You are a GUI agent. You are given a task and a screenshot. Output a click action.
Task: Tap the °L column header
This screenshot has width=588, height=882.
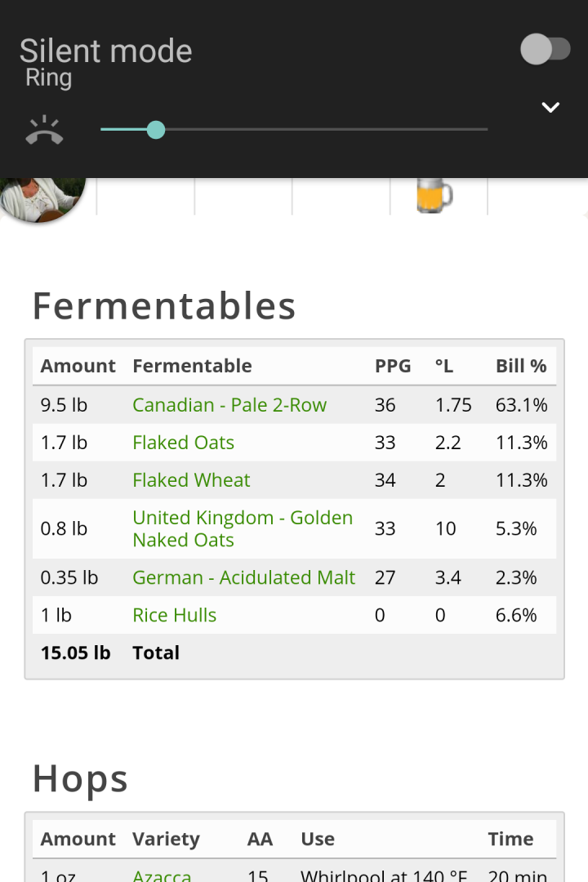(444, 366)
